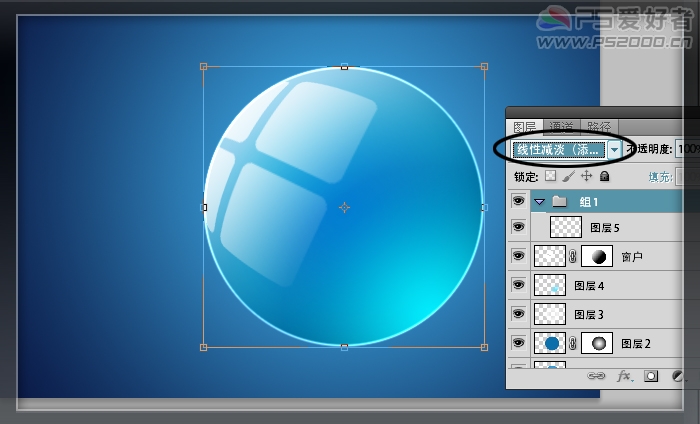700x424 pixels.
Task: Select layer name 窗户
Action: coord(632,257)
